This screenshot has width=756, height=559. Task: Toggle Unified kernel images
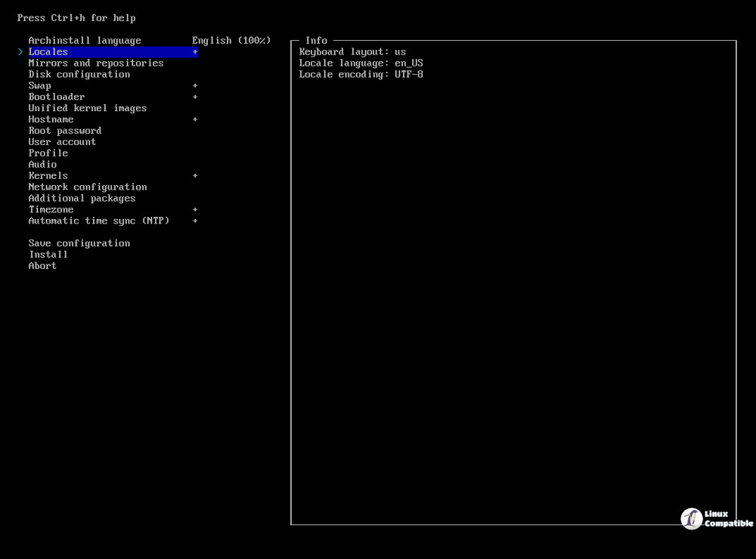(87, 108)
